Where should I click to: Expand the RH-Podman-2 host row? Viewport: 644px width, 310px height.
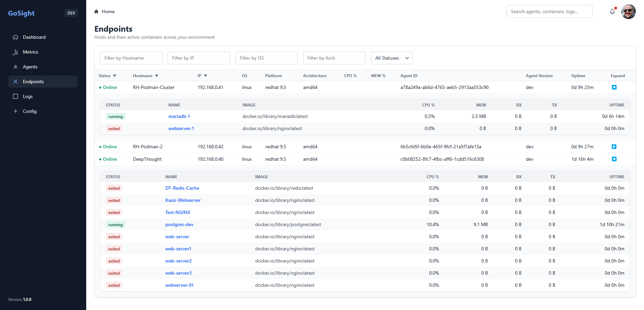614,147
